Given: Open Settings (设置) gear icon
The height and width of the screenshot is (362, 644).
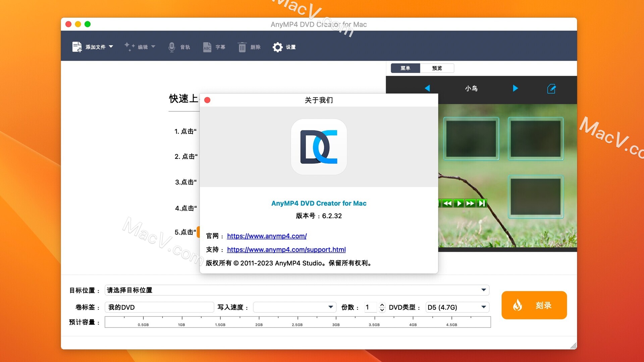Looking at the screenshot, I should coord(278,47).
